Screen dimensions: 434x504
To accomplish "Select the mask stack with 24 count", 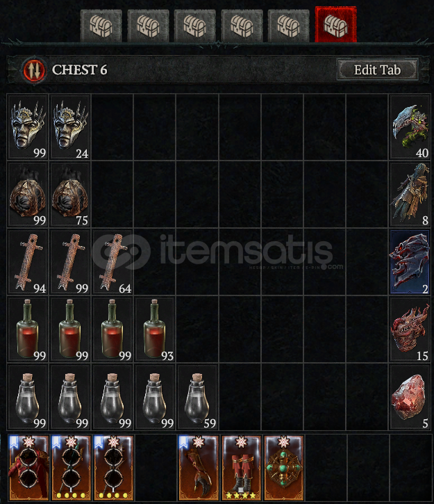I will [x=70, y=127].
